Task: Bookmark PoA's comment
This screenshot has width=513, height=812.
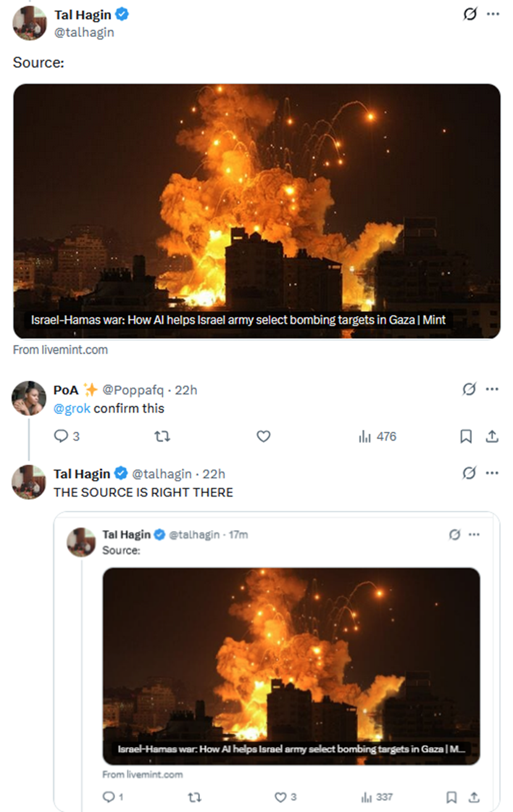Action: 466,436
